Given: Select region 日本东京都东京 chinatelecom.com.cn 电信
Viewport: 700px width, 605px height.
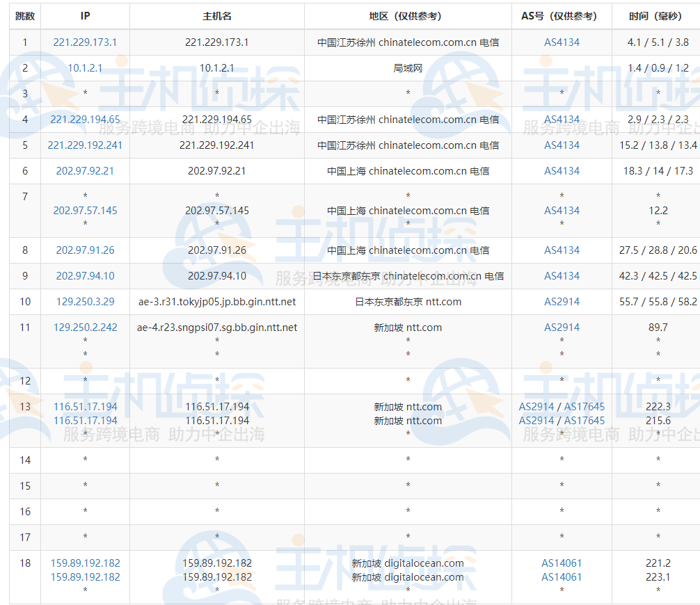Looking at the screenshot, I should pyautogui.click(x=408, y=276).
